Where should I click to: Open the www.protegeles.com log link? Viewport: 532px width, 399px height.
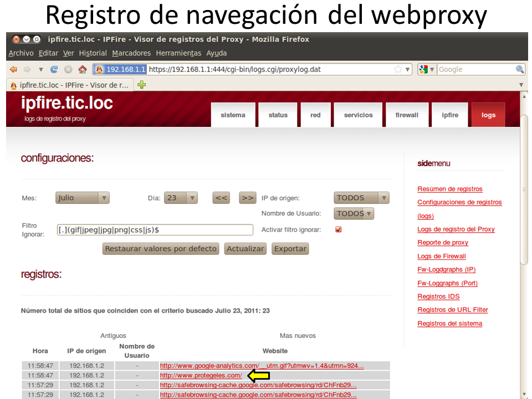click(201, 375)
